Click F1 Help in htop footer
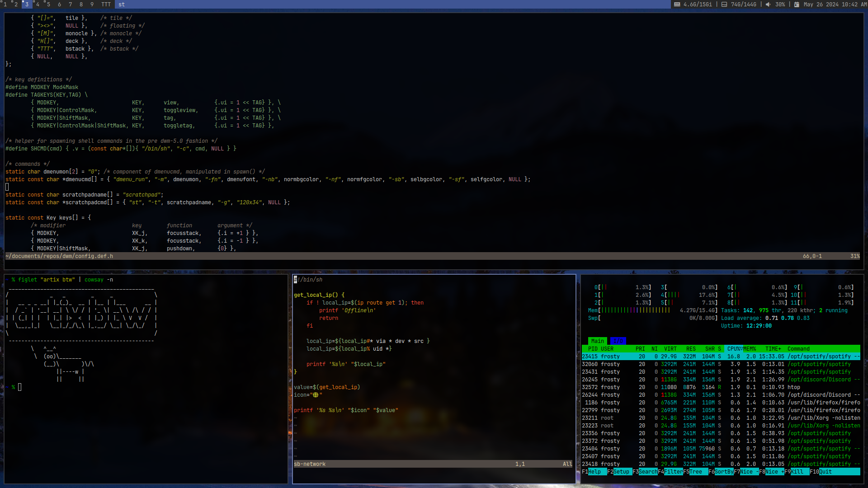The height and width of the screenshot is (488, 868). [594, 472]
